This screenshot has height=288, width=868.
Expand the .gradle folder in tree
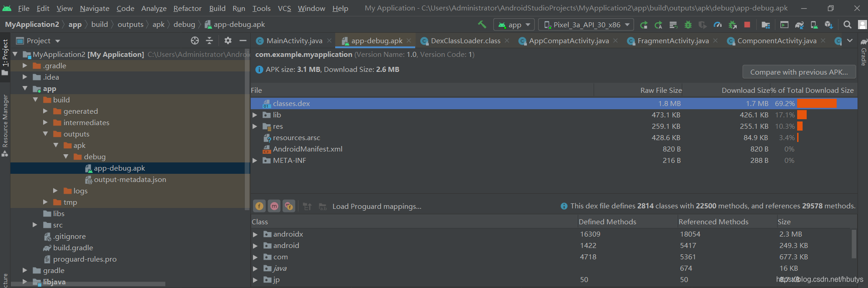click(x=25, y=66)
